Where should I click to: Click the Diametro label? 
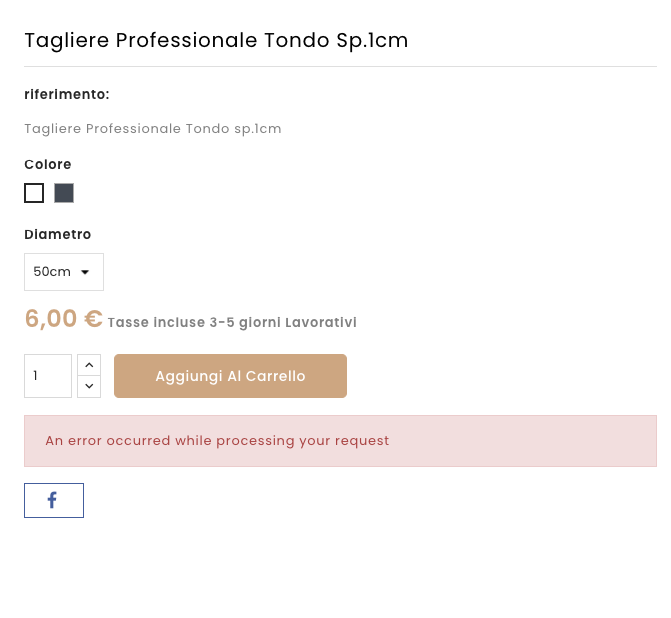coord(58,234)
